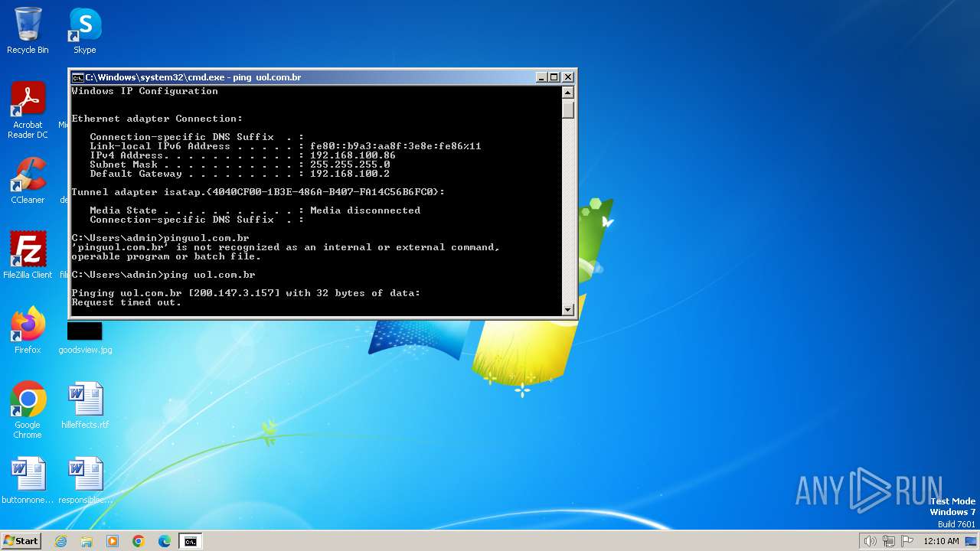The image size is (980, 551).
Task: Open the volume control tray icon
Action: pyautogui.click(x=870, y=541)
